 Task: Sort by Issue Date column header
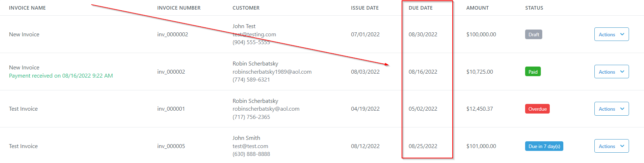coord(364,8)
